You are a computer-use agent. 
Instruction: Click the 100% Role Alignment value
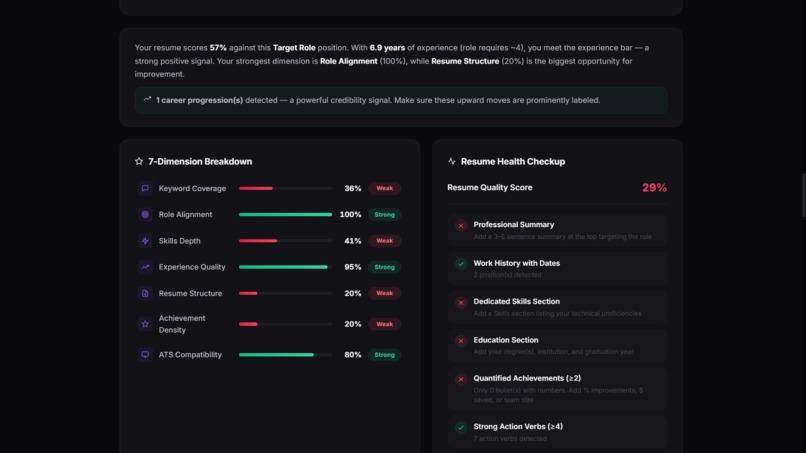tap(351, 214)
